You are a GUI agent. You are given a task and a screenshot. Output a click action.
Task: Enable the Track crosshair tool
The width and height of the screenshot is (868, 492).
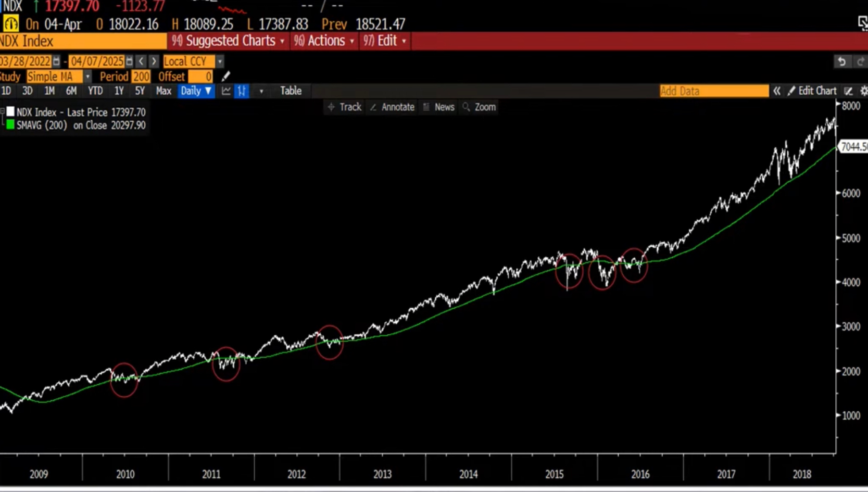[345, 107]
